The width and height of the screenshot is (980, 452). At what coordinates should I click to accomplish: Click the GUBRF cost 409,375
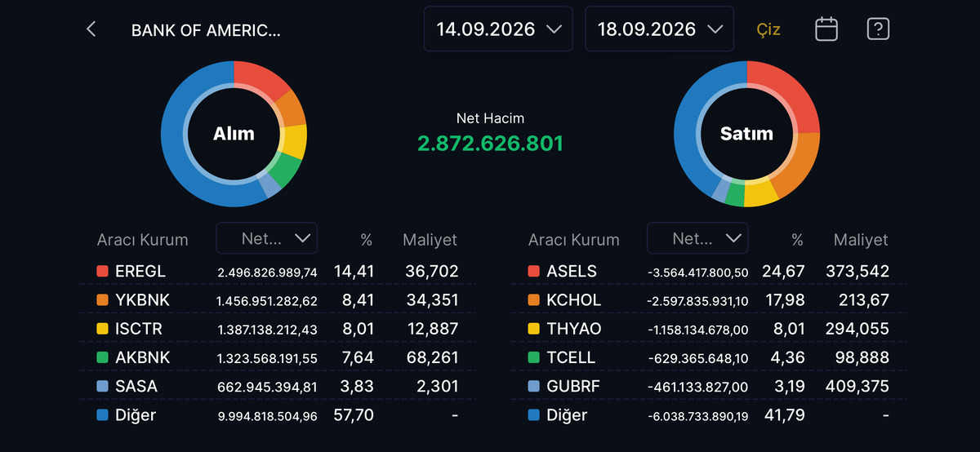(x=857, y=386)
